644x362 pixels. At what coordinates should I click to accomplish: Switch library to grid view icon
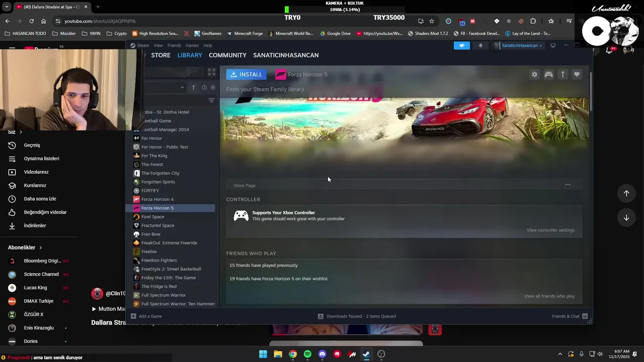point(211,72)
